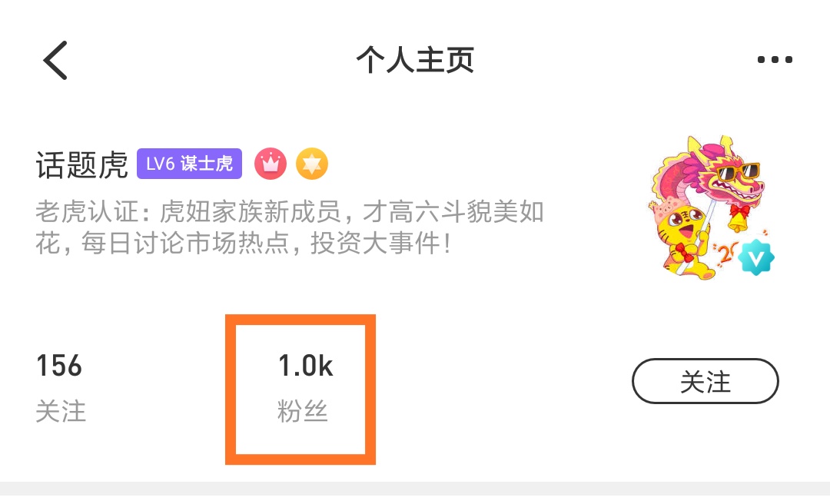
Task: Tap the red bell under the dragon
Action: (x=739, y=218)
